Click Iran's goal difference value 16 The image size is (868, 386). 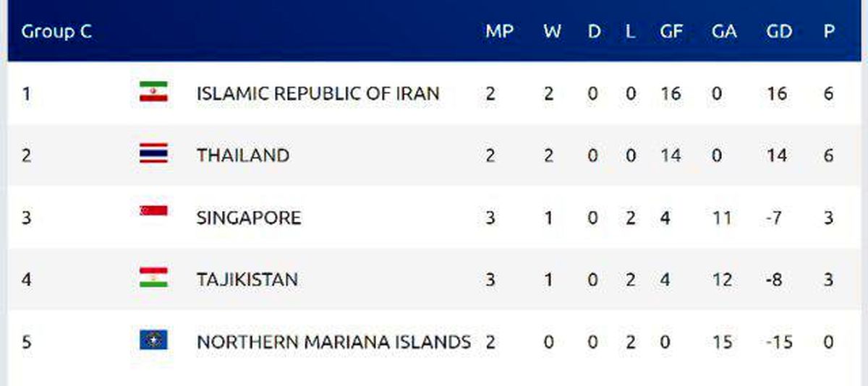777,93
